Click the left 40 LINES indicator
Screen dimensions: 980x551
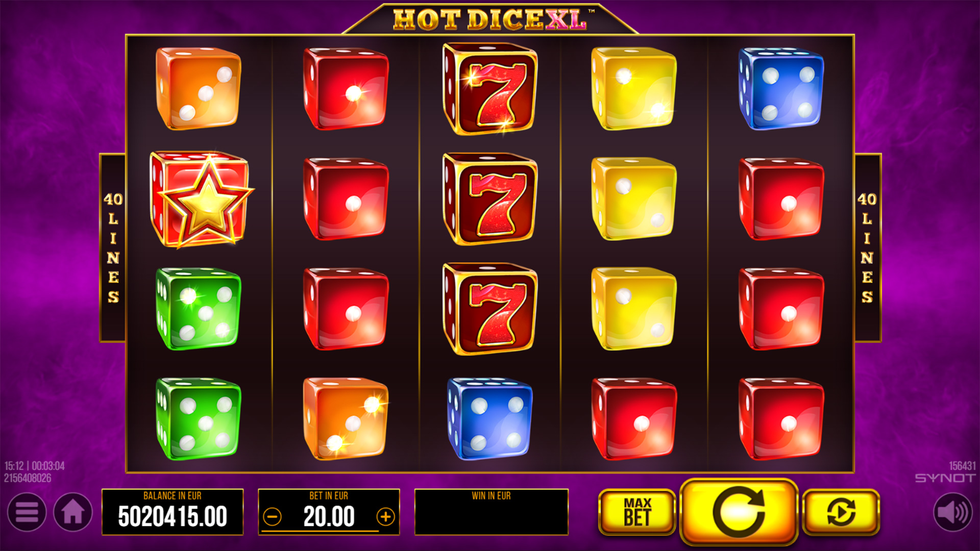click(x=113, y=247)
